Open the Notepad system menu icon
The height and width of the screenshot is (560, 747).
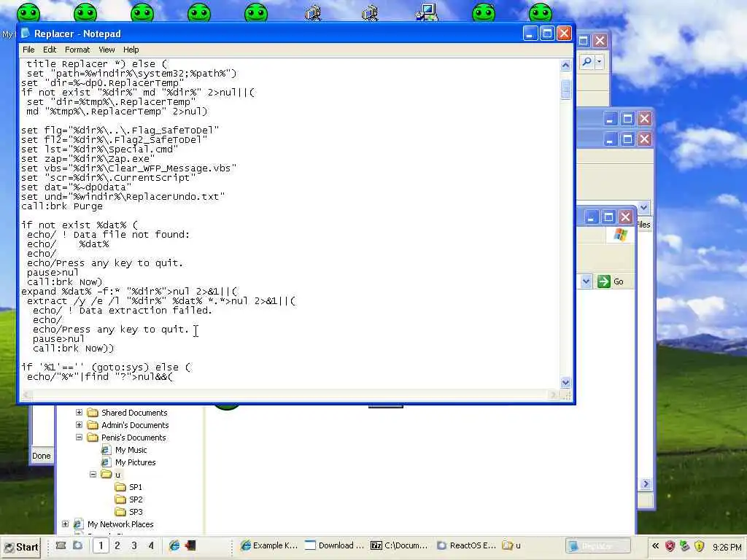pyautogui.click(x=26, y=34)
